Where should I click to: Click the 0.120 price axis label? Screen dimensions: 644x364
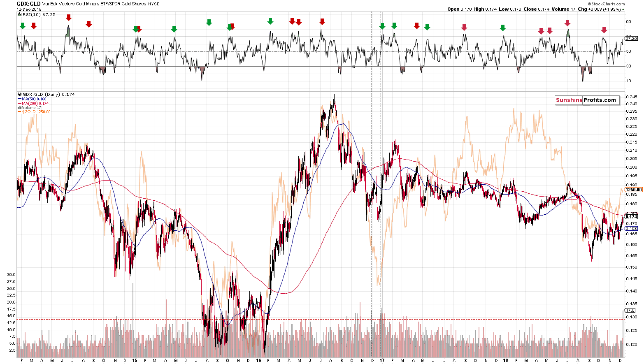click(x=632, y=345)
